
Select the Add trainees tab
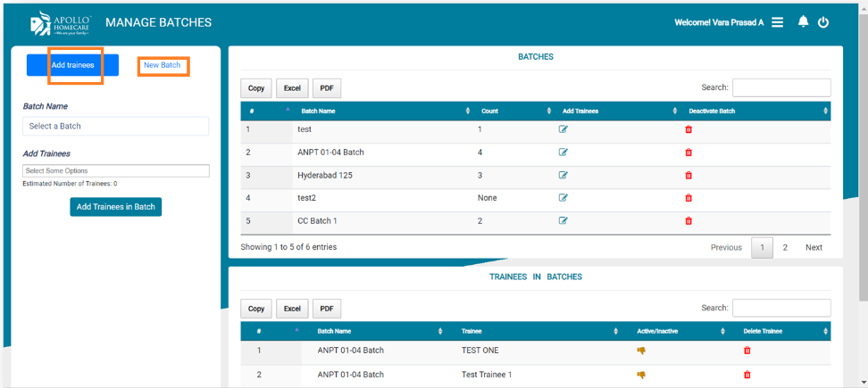[72, 65]
